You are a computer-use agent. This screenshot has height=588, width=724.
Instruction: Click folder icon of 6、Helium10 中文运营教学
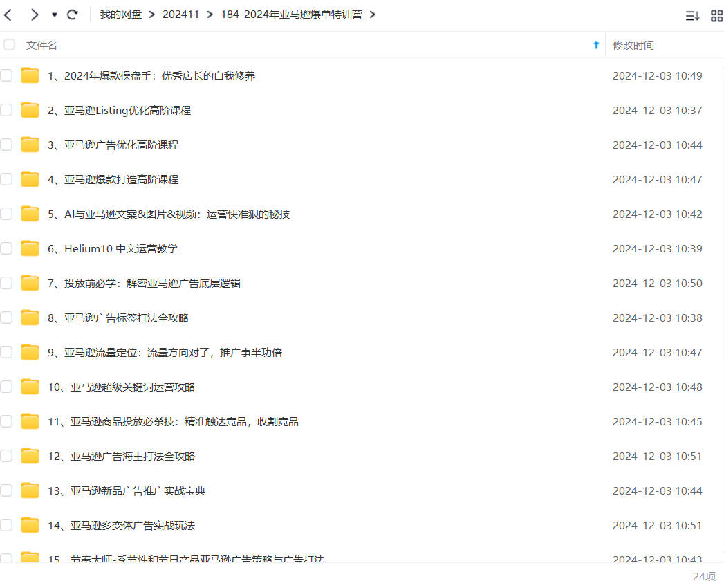(x=30, y=248)
